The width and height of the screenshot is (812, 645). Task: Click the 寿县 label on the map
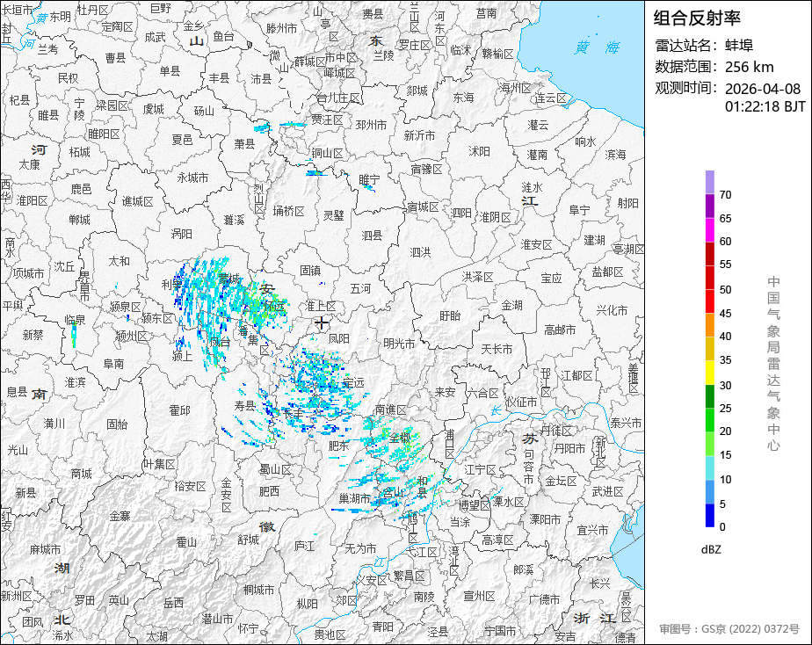pos(244,406)
